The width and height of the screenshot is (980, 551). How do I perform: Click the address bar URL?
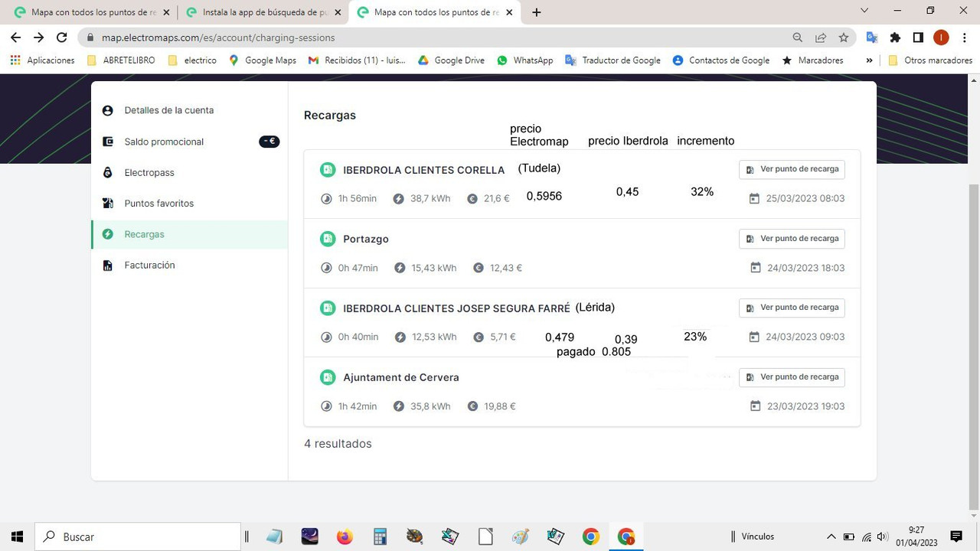click(x=218, y=37)
